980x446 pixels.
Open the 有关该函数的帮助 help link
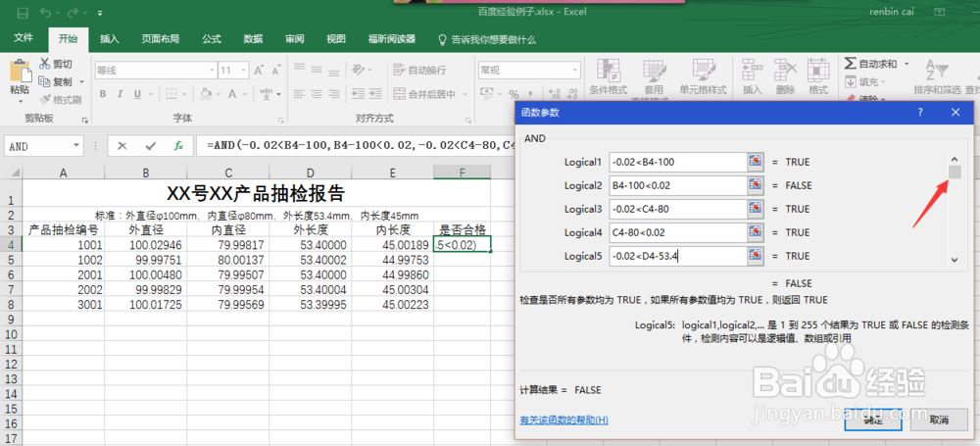tap(563, 420)
